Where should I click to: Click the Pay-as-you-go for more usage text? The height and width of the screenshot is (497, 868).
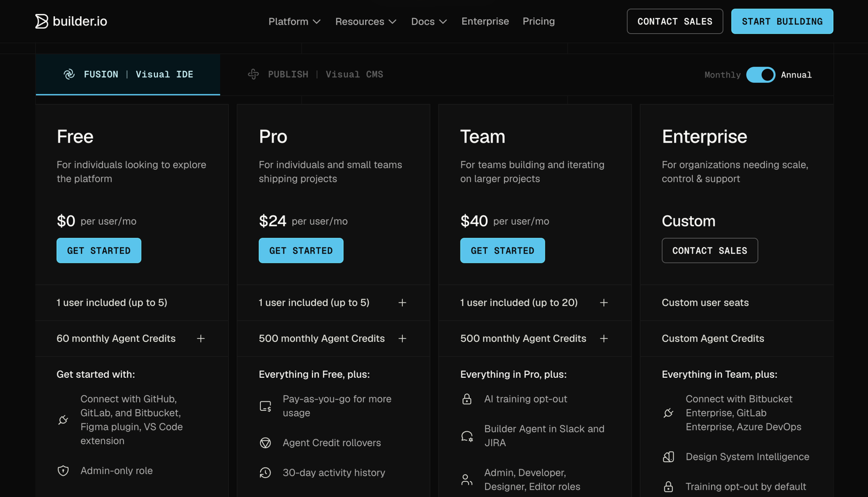(x=337, y=406)
